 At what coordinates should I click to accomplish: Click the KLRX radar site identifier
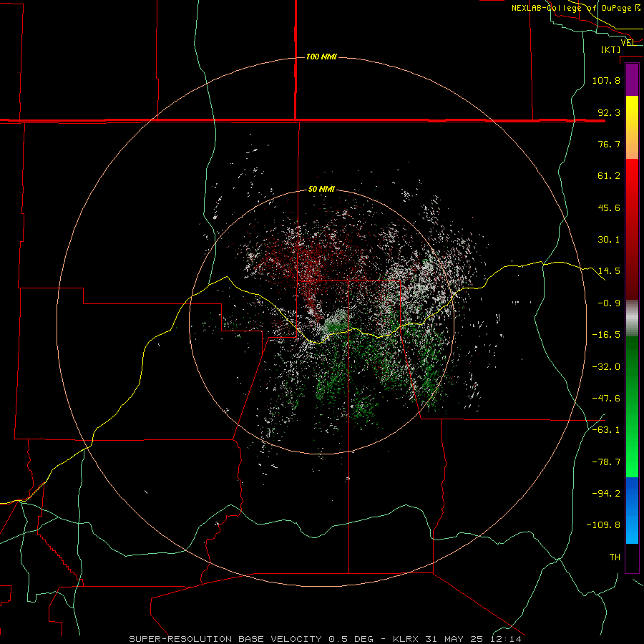point(407,639)
